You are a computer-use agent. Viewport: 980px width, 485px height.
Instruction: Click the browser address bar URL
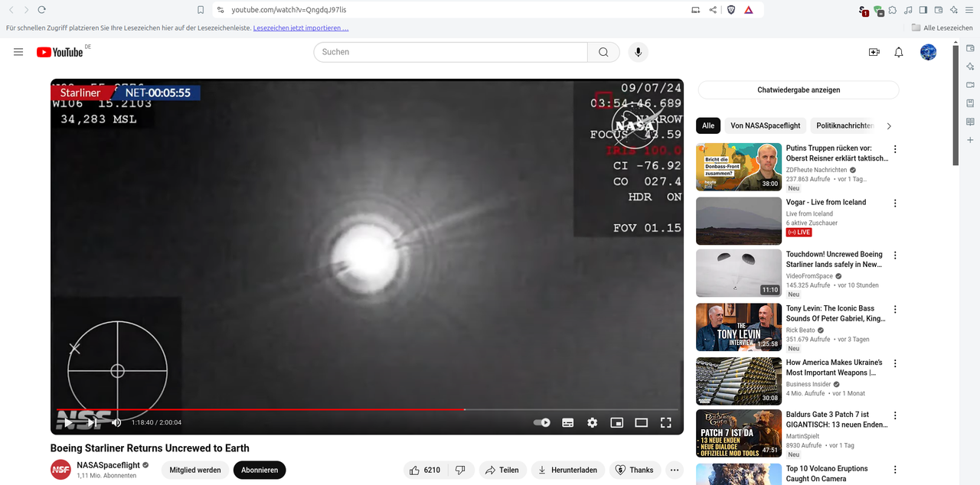point(289,10)
